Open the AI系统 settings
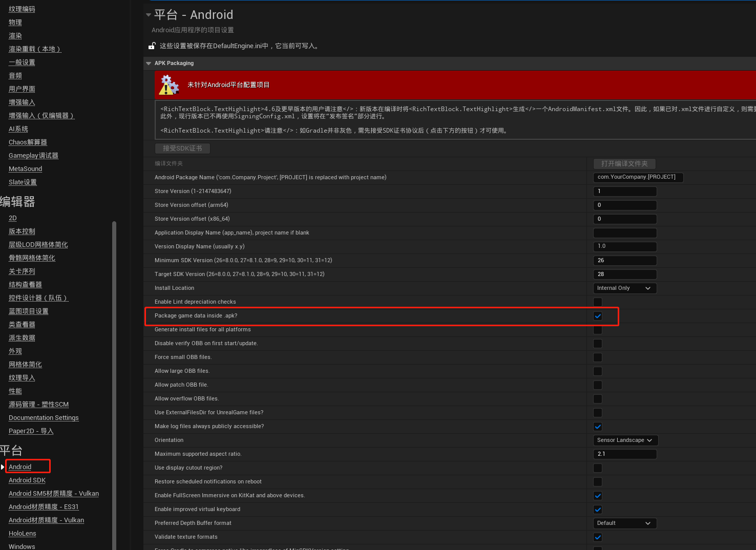The image size is (756, 550). tap(18, 129)
